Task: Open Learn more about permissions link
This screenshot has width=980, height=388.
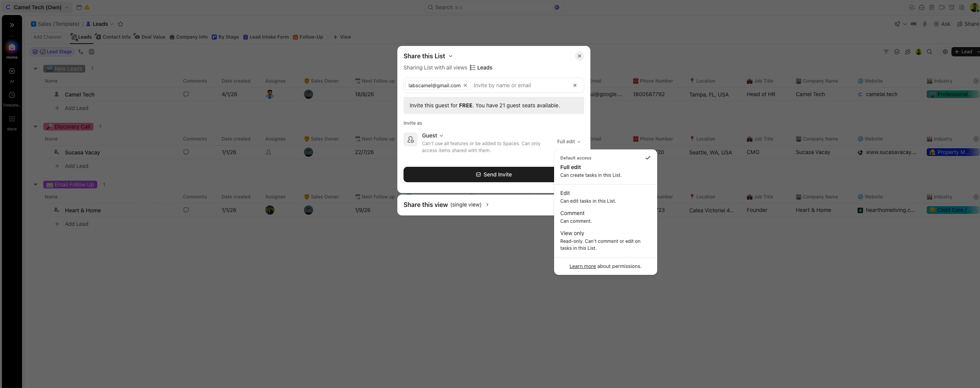Action: click(x=582, y=266)
